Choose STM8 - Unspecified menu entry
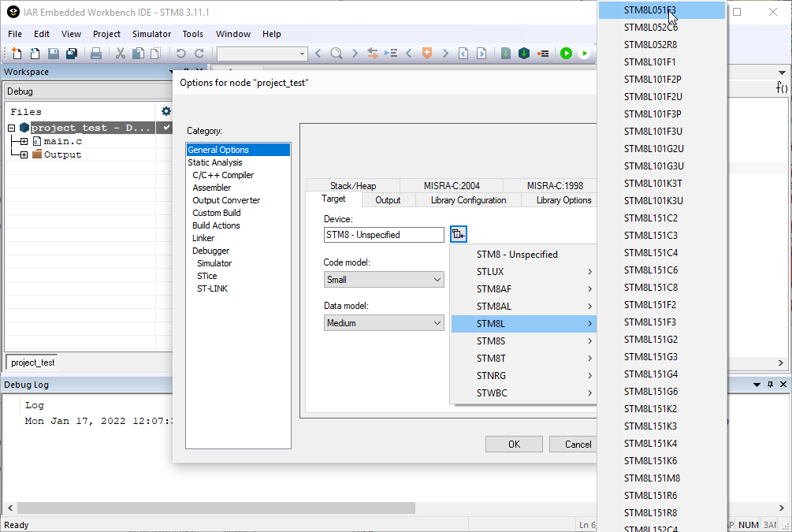The height and width of the screenshot is (532, 792). point(523,255)
